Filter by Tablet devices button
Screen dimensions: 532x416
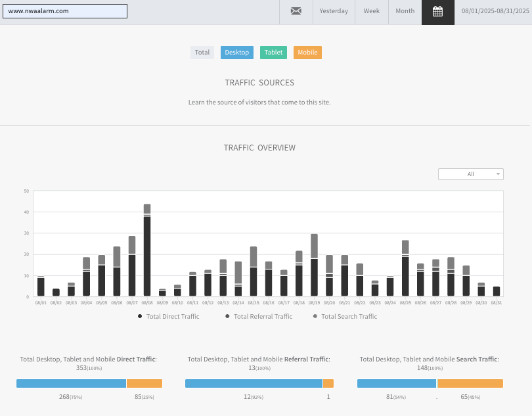pos(273,53)
